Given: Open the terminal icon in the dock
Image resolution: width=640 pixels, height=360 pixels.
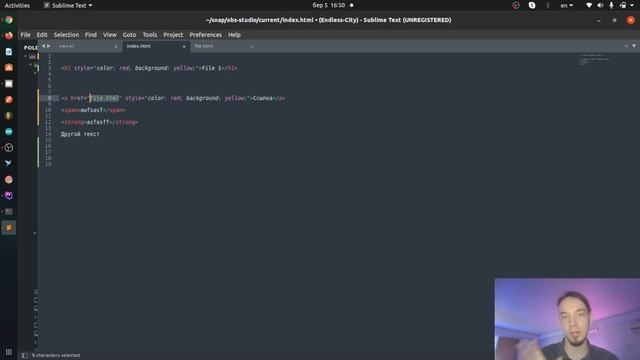Looking at the screenshot, I should (x=9, y=211).
